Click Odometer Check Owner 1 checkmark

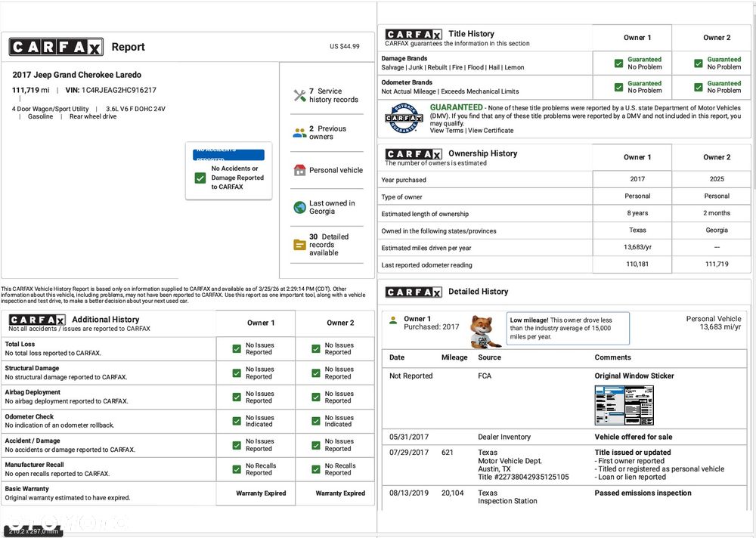237,421
